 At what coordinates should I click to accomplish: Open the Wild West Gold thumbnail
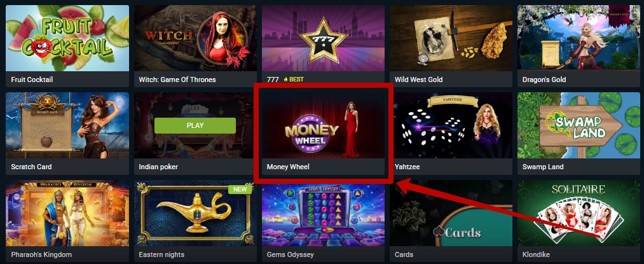click(x=451, y=38)
